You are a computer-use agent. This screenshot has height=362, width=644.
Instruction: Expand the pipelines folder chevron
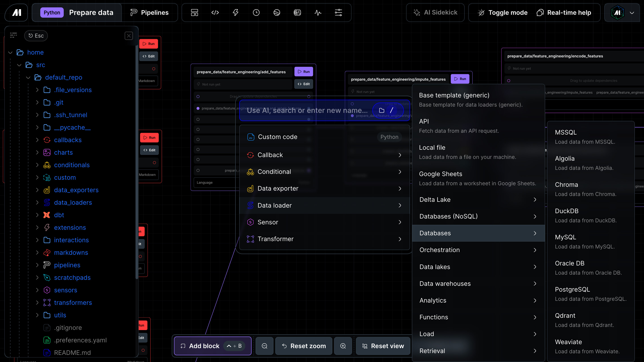(x=37, y=265)
